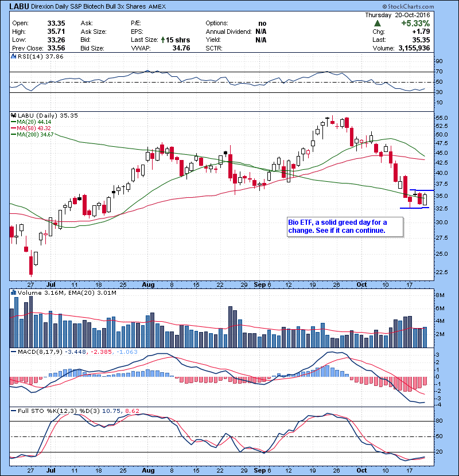
Task: Click the MACD(8,17,9) panel label
Action: point(40,352)
